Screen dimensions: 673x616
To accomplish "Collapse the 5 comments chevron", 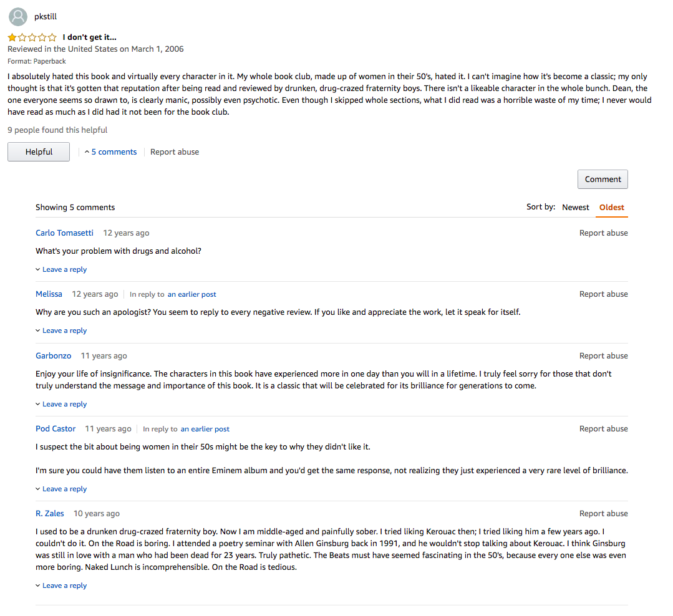I will pos(87,152).
